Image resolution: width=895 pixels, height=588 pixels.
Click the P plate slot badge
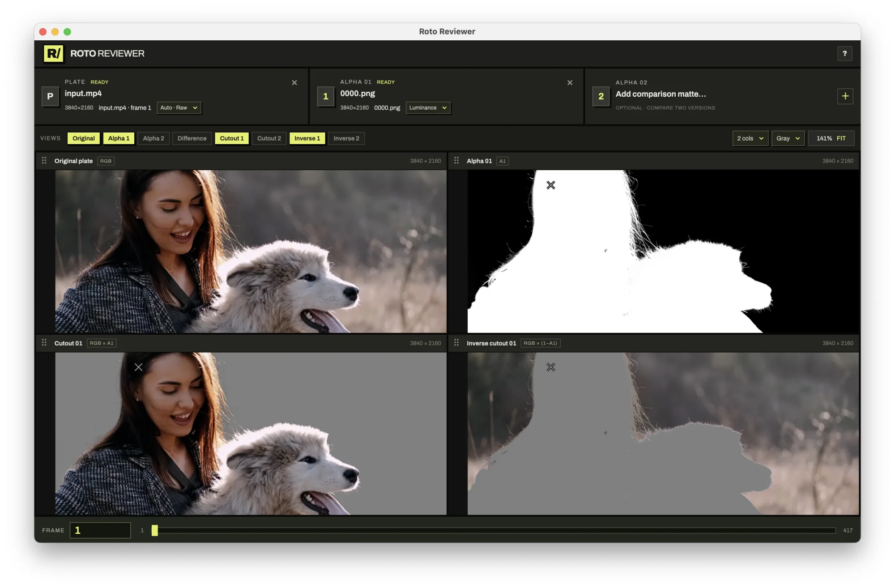[50, 96]
